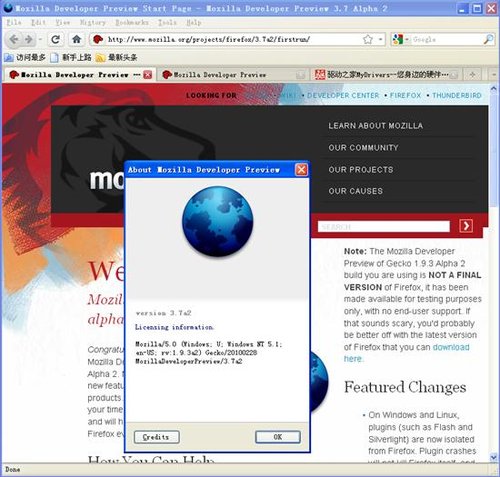The height and width of the screenshot is (477, 500).
Task: Open the 访问最多 bookmark folder
Action: click(25, 58)
